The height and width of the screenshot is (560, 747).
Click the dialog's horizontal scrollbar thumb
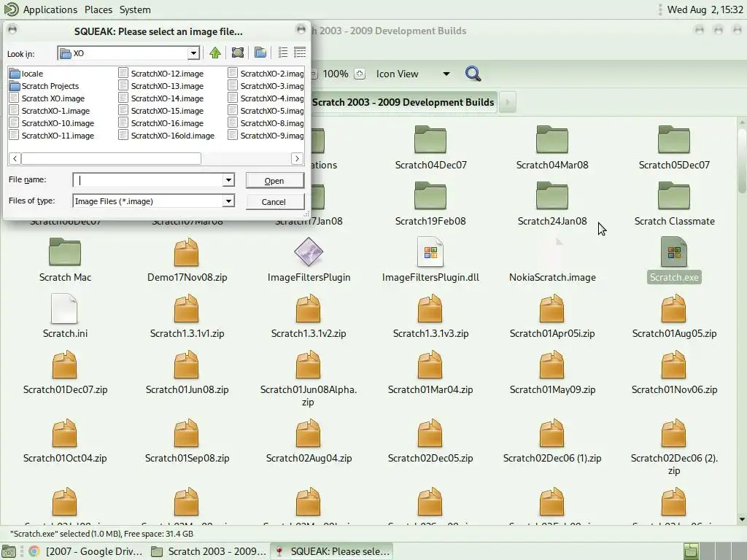coord(111,158)
